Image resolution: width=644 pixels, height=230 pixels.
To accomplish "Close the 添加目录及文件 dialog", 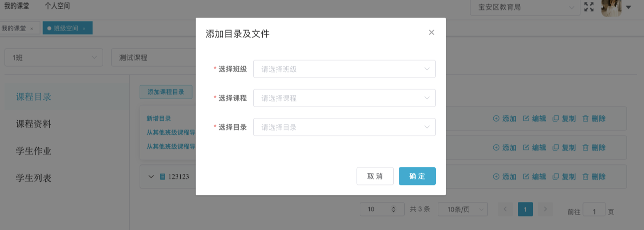I will pos(431,33).
